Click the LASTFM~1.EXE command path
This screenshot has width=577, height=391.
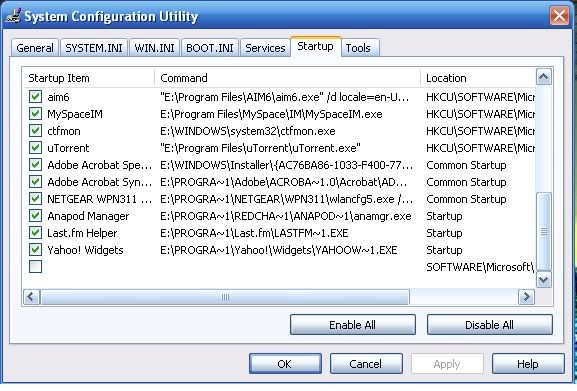pos(254,233)
